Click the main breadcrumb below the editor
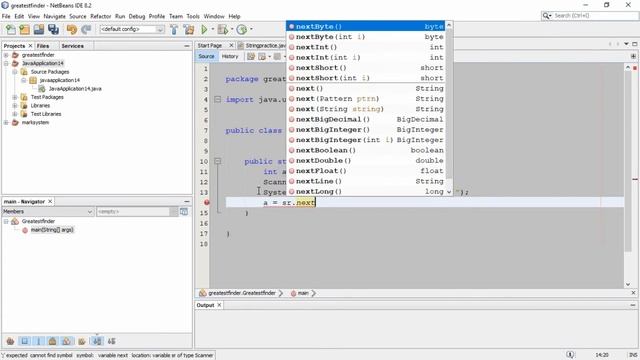The image size is (640, 360). tap(303, 293)
